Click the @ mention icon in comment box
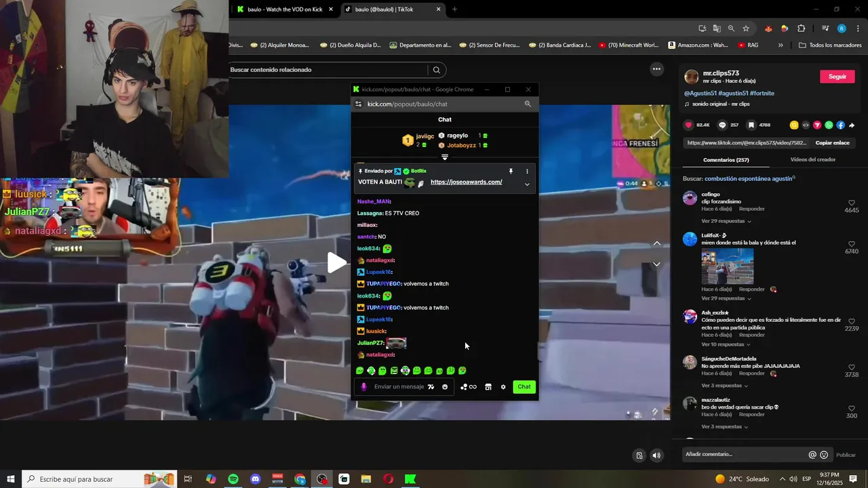The width and height of the screenshot is (868, 488). point(812,455)
